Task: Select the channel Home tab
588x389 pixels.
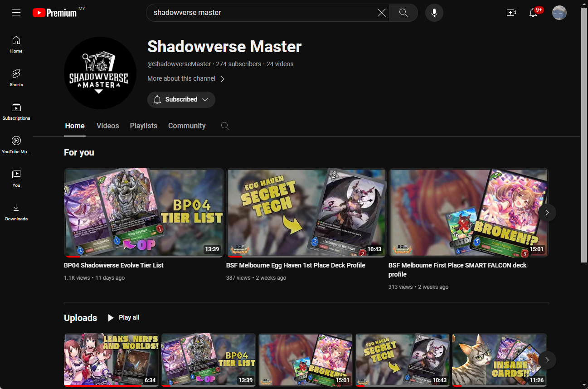Action: 75,126
